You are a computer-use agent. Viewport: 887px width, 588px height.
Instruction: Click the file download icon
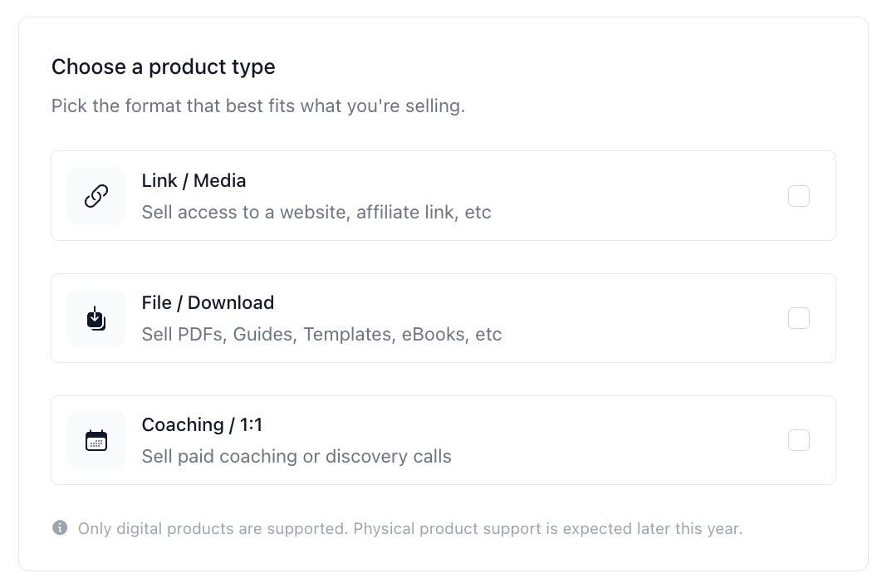click(x=96, y=318)
